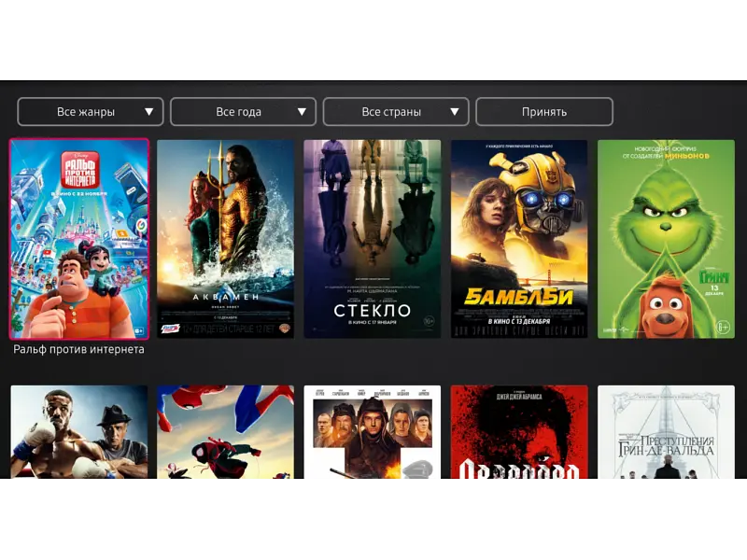Choose the "Стекло" movie poster

click(372, 239)
